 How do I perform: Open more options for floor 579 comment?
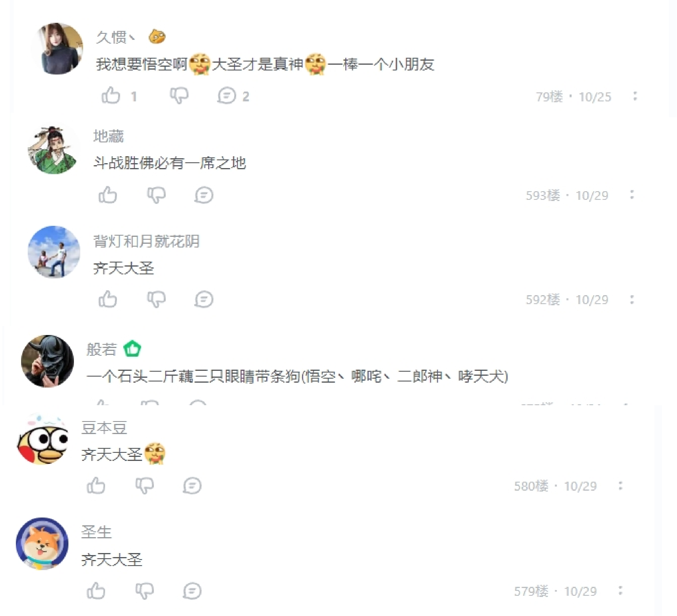pos(620,591)
